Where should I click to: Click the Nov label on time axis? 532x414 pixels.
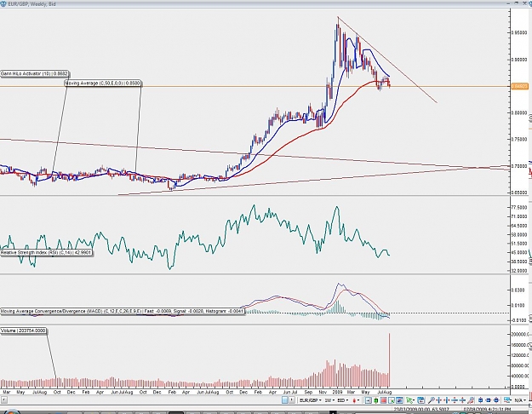(323, 392)
